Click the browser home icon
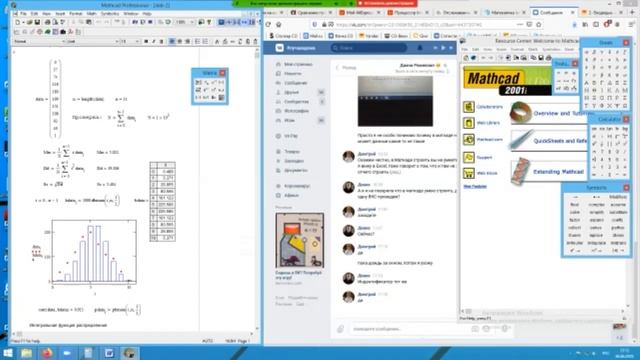 [279, 24]
